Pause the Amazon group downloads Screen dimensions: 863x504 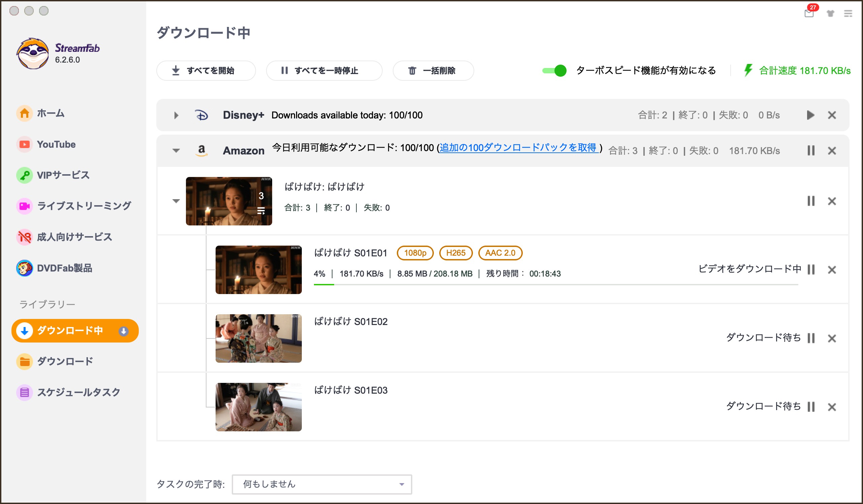click(810, 150)
